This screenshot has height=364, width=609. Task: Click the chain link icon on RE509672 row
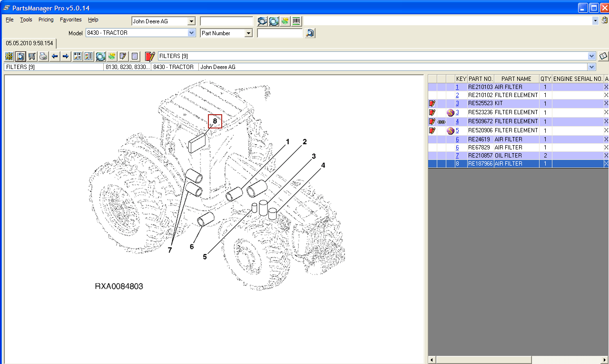[x=441, y=122]
